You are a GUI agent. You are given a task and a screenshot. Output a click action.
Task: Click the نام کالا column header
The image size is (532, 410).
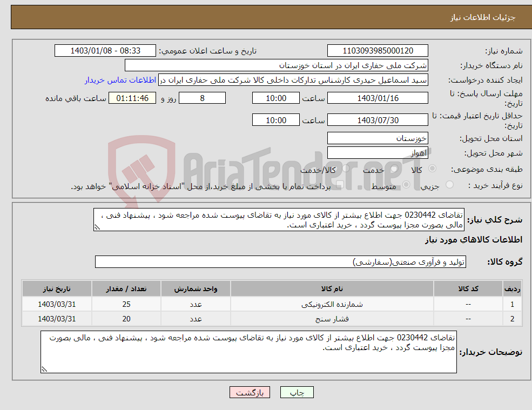click(332, 289)
